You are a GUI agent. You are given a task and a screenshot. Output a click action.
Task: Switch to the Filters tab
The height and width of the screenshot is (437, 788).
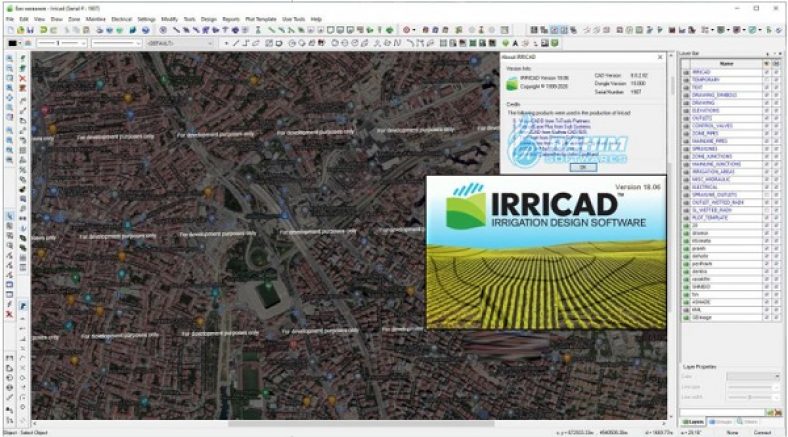[748, 422]
